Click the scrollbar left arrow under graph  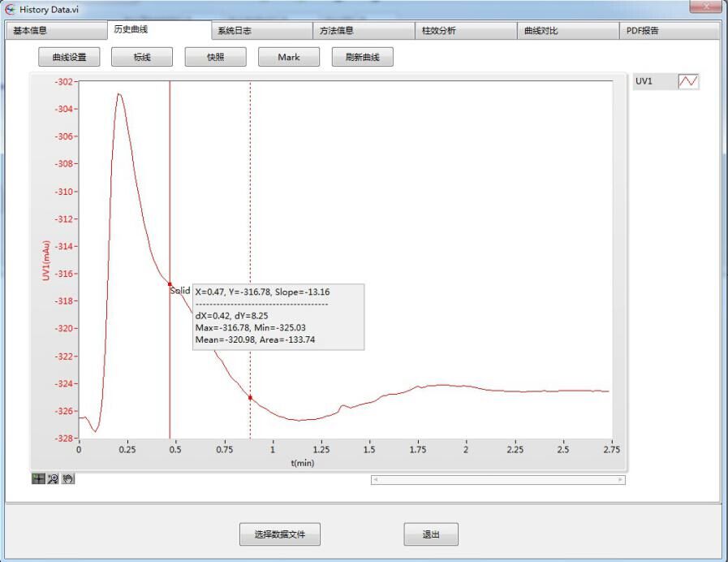click(376, 480)
